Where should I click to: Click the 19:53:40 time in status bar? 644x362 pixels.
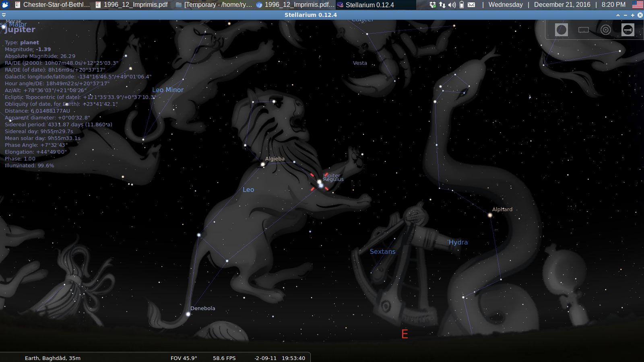pyautogui.click(x=293, y=358)
